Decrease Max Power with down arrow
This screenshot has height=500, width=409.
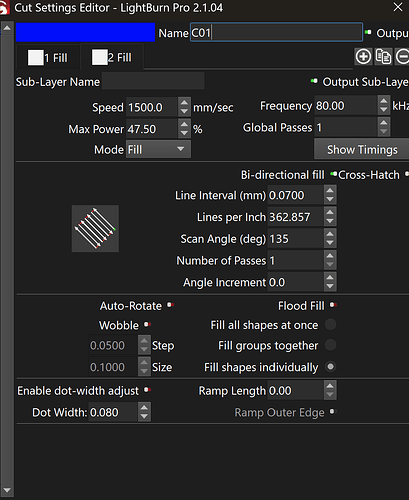[184, 133]
